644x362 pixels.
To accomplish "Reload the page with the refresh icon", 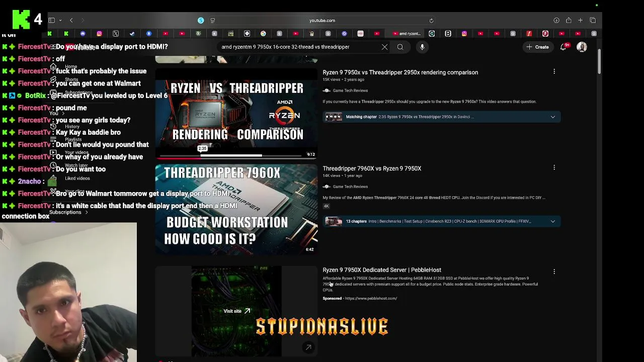I will (x=431, y=20).
